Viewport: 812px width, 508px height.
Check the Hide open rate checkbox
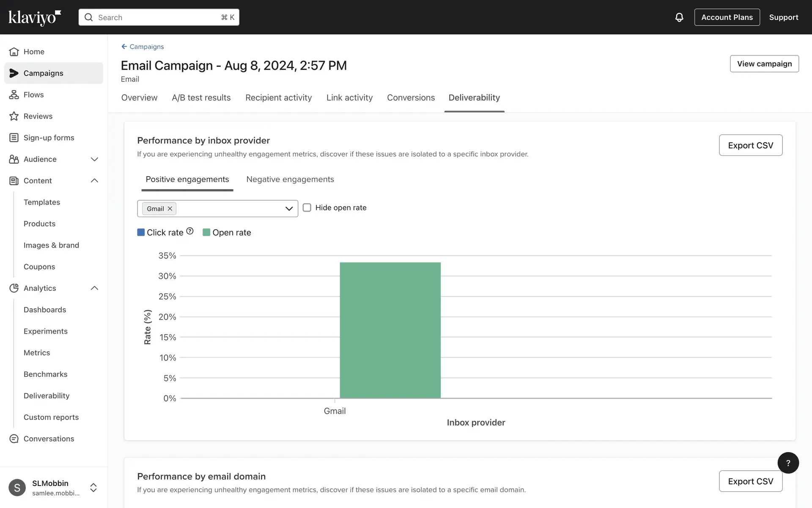click(x=307, y=207)
